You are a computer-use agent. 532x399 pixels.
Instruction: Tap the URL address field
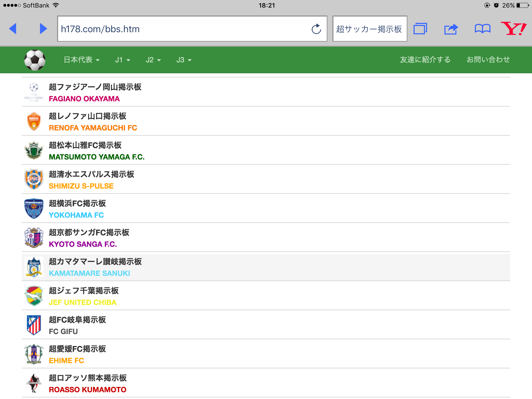182,29
